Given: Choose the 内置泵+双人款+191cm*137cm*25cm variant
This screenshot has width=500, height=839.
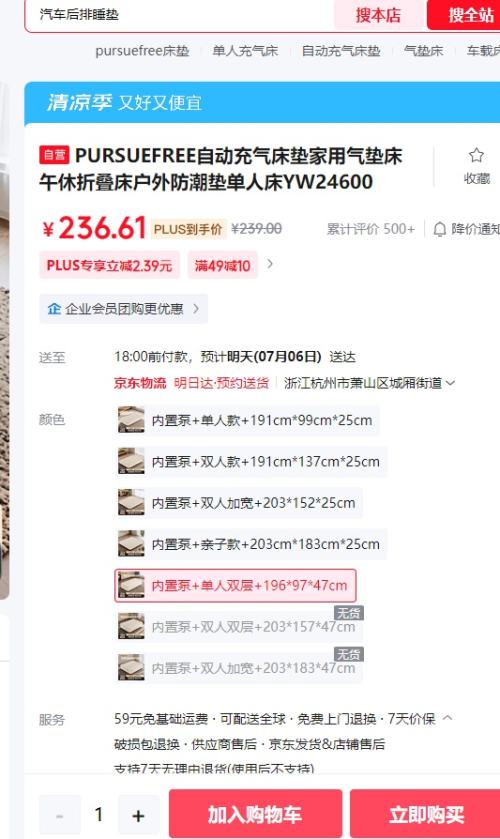Looking at the screenshot, I should (x=251, y=461).
